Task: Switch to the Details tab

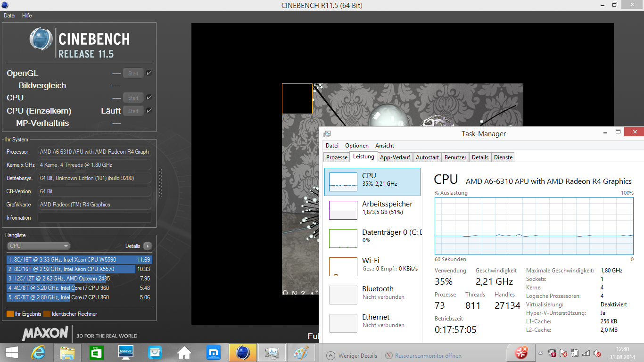Action: 480,157
